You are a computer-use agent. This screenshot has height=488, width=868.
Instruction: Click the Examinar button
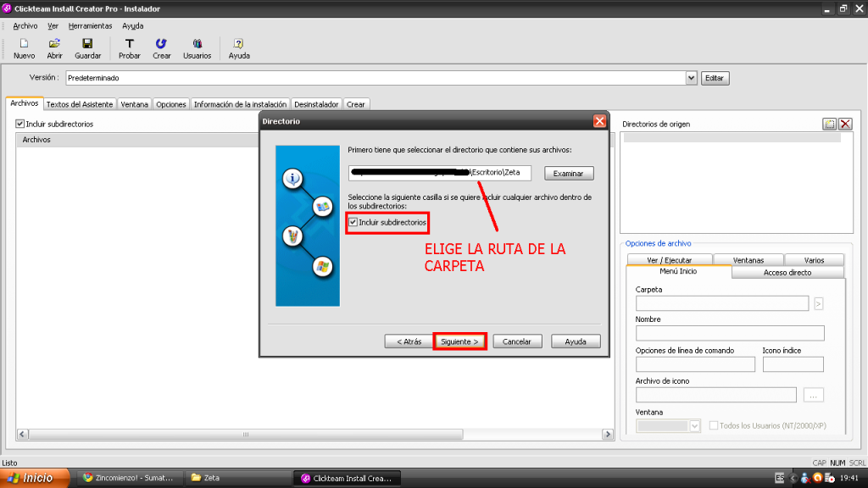pyautogui.click(x=569, y=173)
